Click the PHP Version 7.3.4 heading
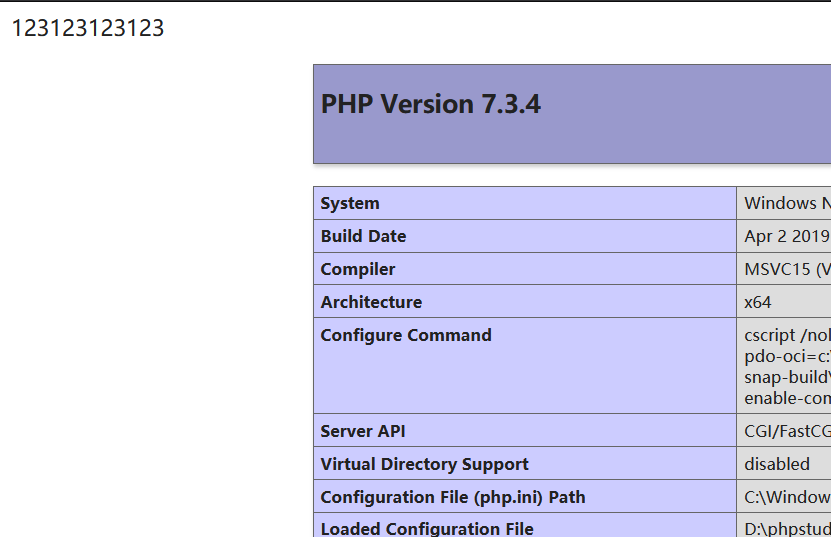The height and width of the screenshot is (537, 831). 430,104
